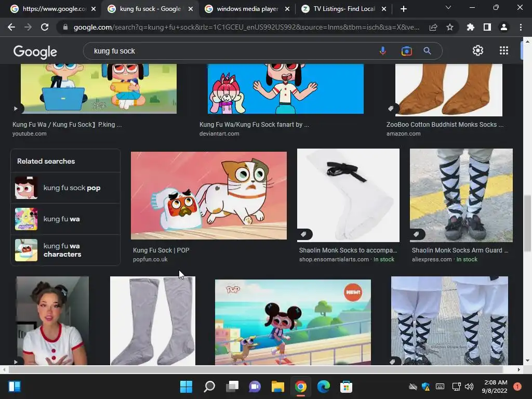
Task: Click the browser Back arrow
Action: pos(11,27)
